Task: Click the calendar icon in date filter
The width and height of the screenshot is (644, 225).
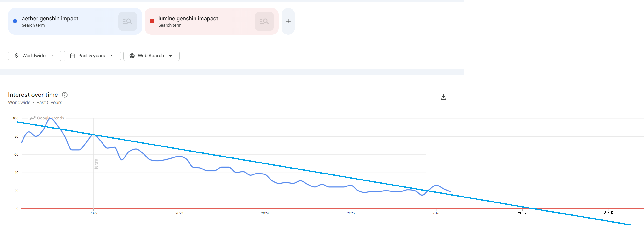Action: coord(73,56)
